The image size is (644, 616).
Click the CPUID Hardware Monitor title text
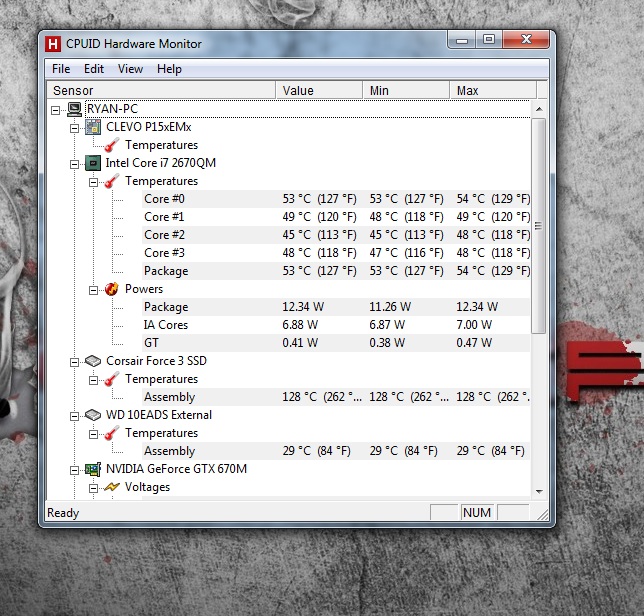[x=133, y=44]
